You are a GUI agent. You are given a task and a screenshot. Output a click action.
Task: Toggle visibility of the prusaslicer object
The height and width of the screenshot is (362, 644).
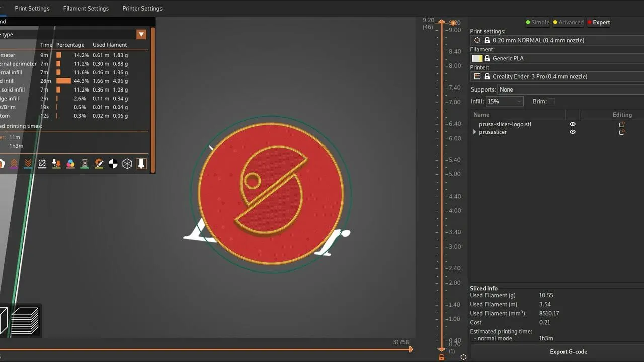click(572, 132)
